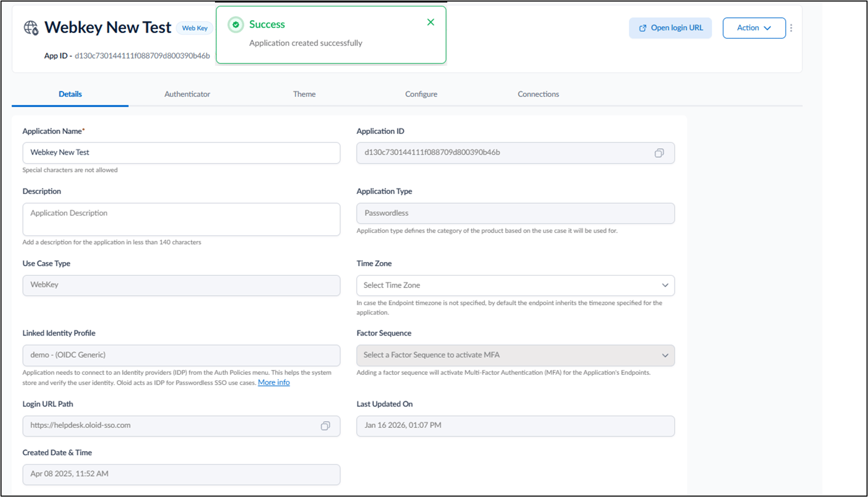Click the header App ID text

click(127, 56)
